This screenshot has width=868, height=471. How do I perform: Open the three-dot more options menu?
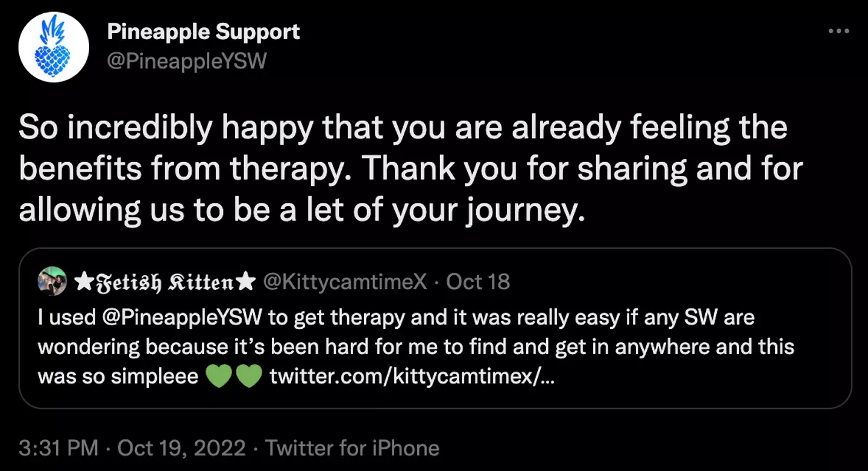(x=838, y=31)
